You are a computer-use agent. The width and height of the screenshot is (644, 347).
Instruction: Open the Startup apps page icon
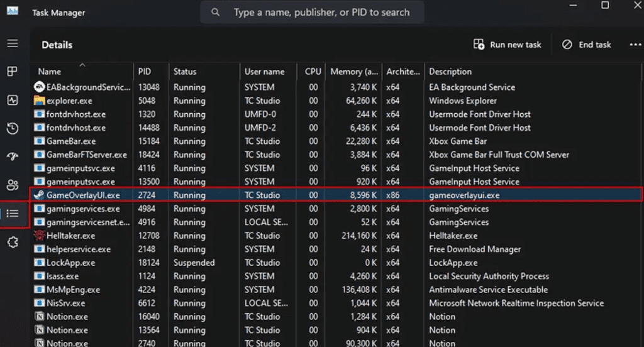(12, 157)
